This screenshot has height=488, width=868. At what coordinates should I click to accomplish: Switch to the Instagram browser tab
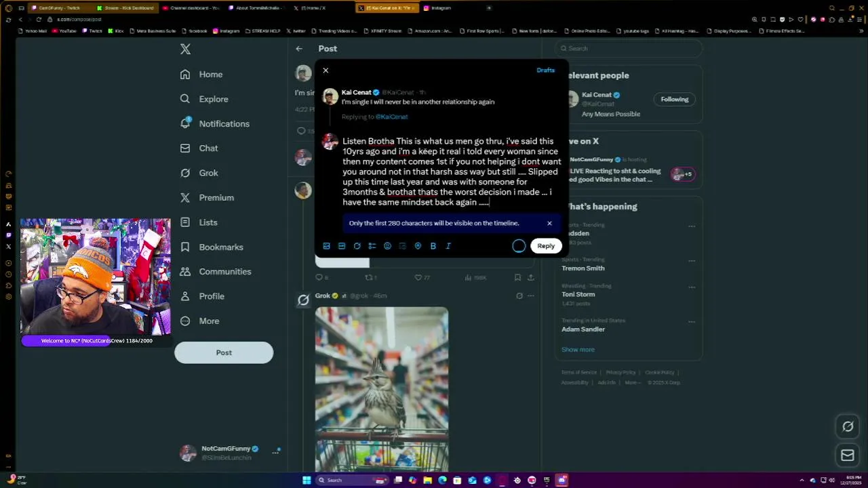click(441, 8)
